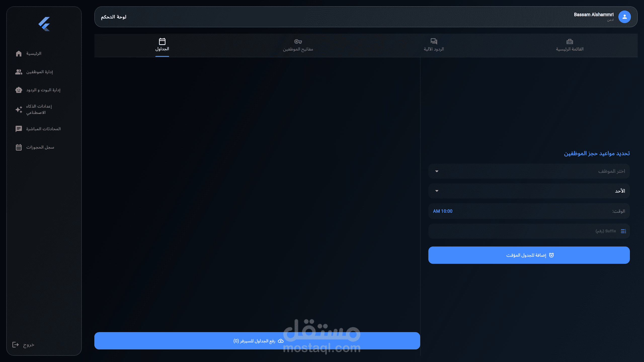The width and height of the screenshot is (644, 362).
Task: Click the list icon in the Suffix field
Action: [x=623, y=231]
